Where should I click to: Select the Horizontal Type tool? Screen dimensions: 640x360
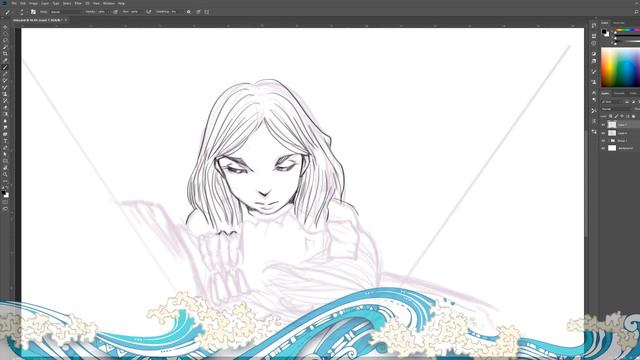click(x=5, y=141)
